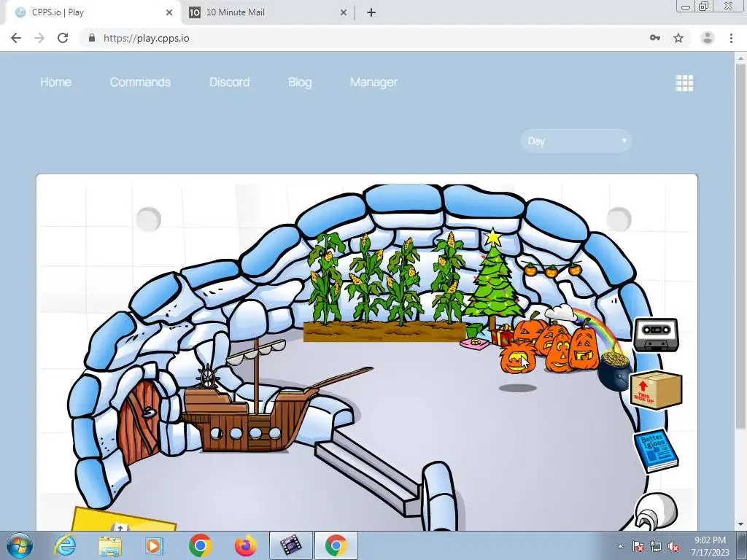Click the tape dispenser icon at bottom right
747x560 pixels.
point(656,511)
